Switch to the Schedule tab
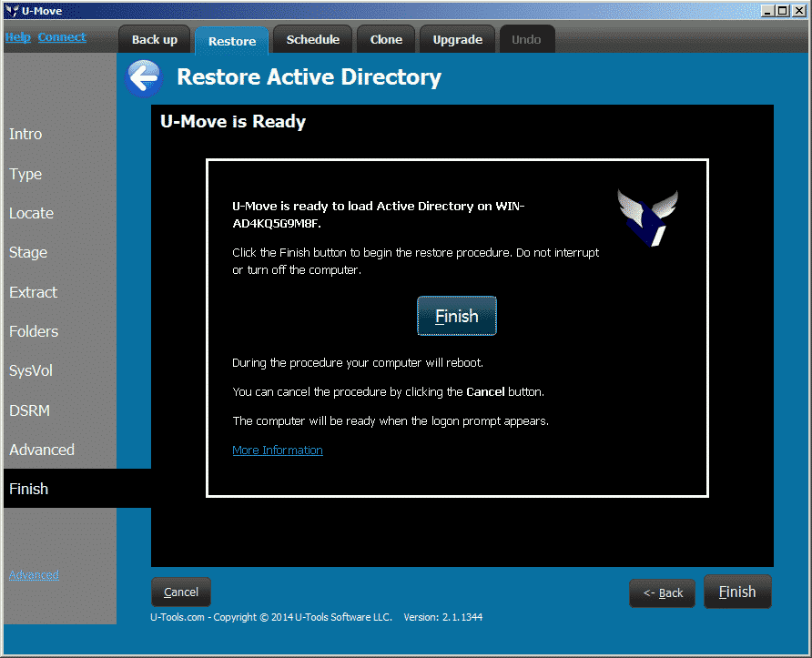Screen dimensions: 812x658 tap(313, 39)
